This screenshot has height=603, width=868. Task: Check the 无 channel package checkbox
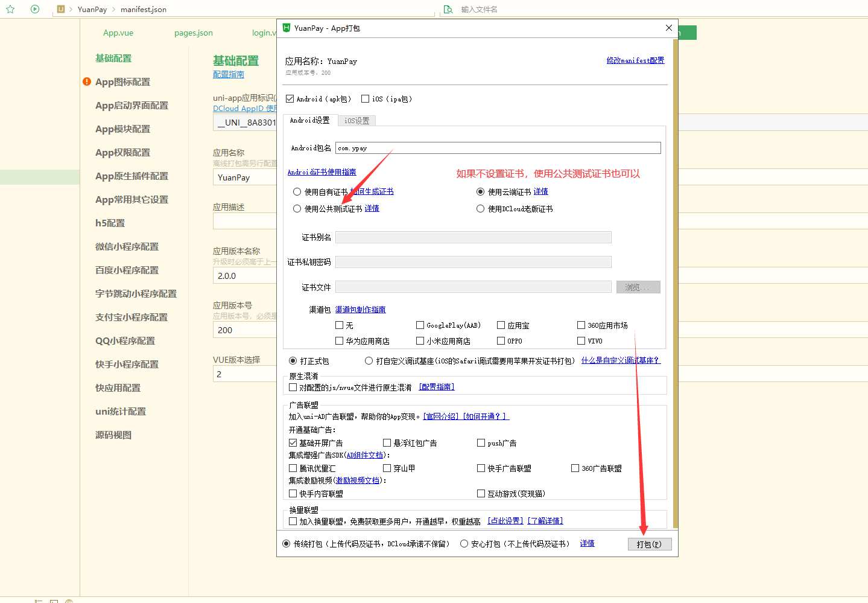[x=339, y=325]
